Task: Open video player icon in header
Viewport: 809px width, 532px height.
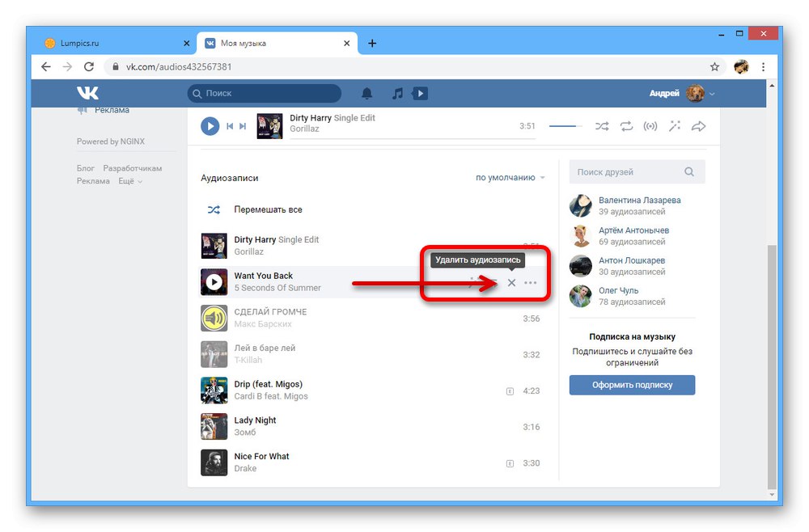Action: 420,93
